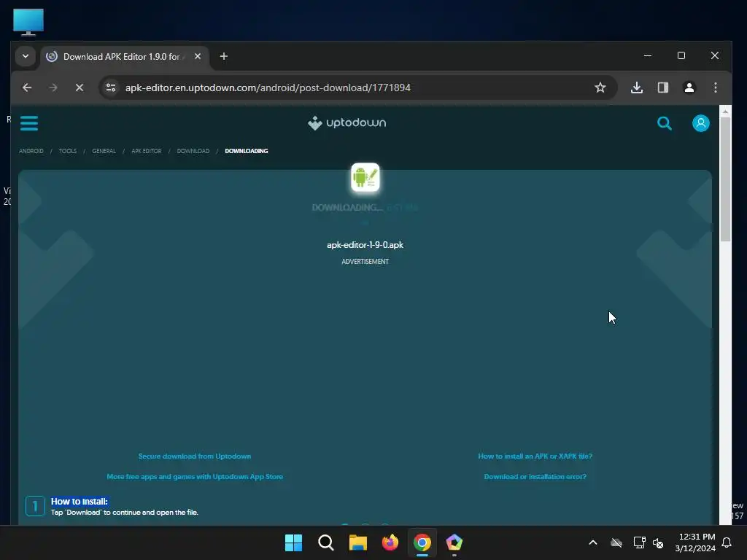
Task: Open a new browser tab
Action: [x=224, y=56]
